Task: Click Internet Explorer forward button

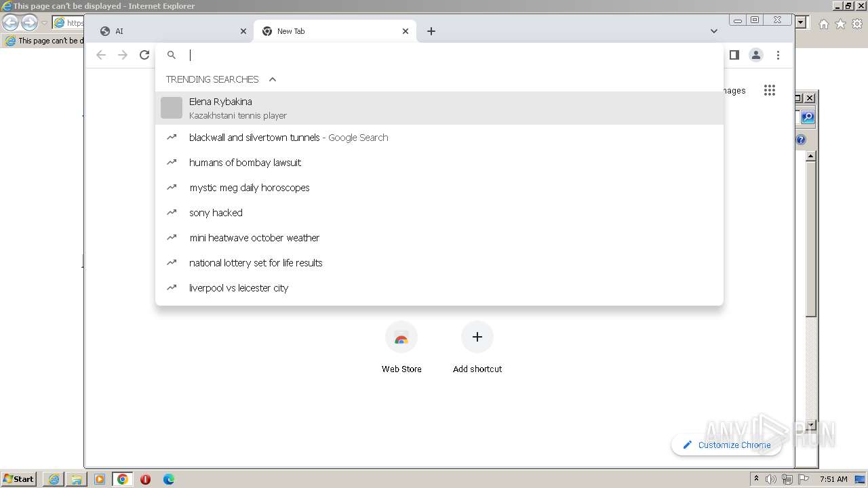Action: tap(29, 22)
